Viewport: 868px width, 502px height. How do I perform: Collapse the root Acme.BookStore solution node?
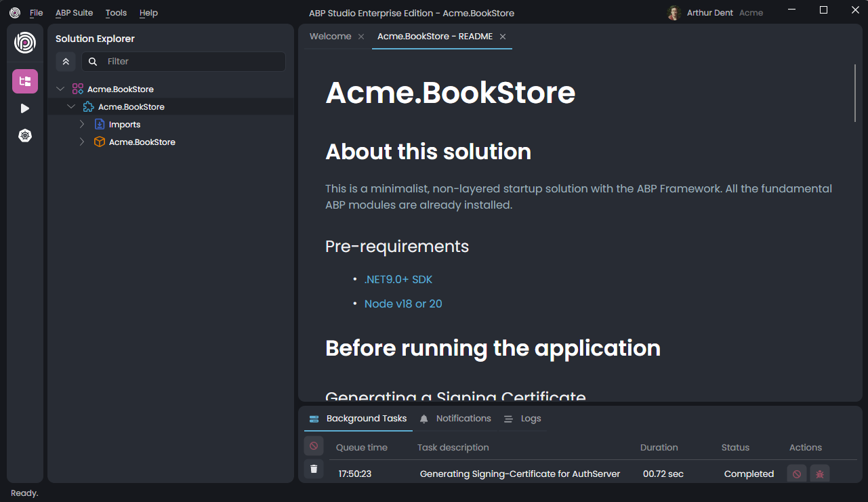[60, 88]
